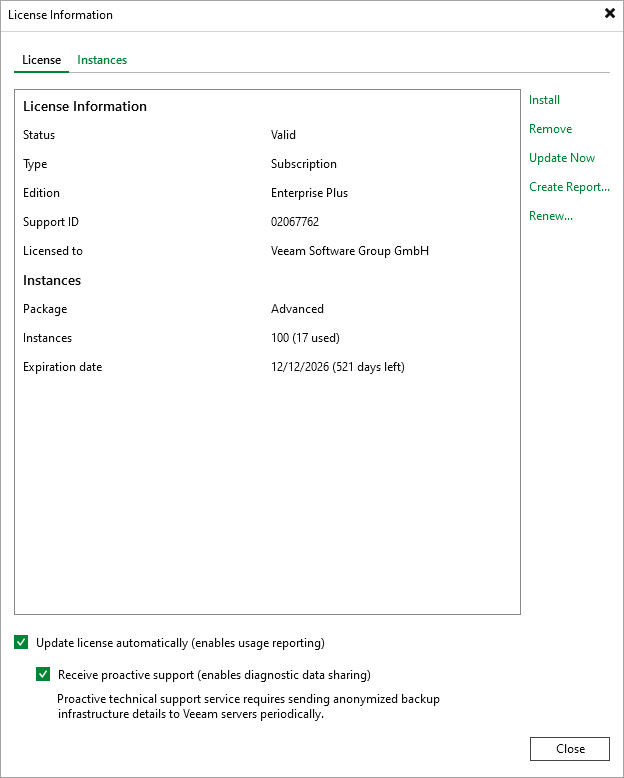624x778 pixels.
Task: Switch to the Instances tab
Action: pyautogui.click(x=102, y=60)
